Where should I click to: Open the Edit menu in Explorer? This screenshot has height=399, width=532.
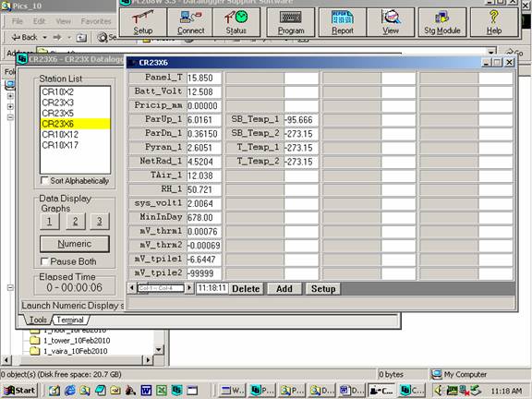point(39,21)
